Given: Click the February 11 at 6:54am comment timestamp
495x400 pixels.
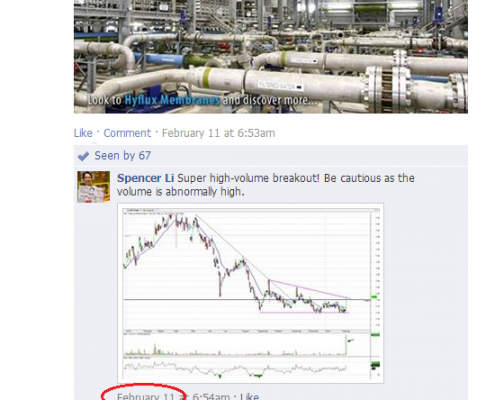Looking at the screenshot, I should [x=173, y=396].
